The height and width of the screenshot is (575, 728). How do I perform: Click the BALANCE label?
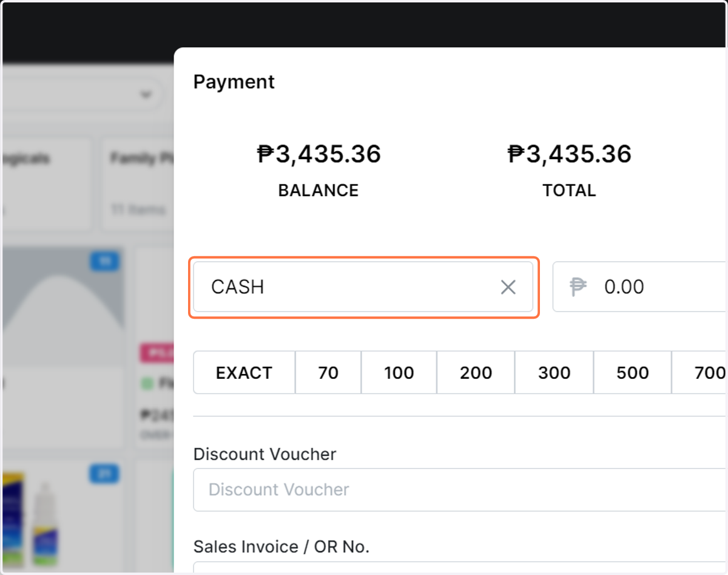[x=318, y=190]
